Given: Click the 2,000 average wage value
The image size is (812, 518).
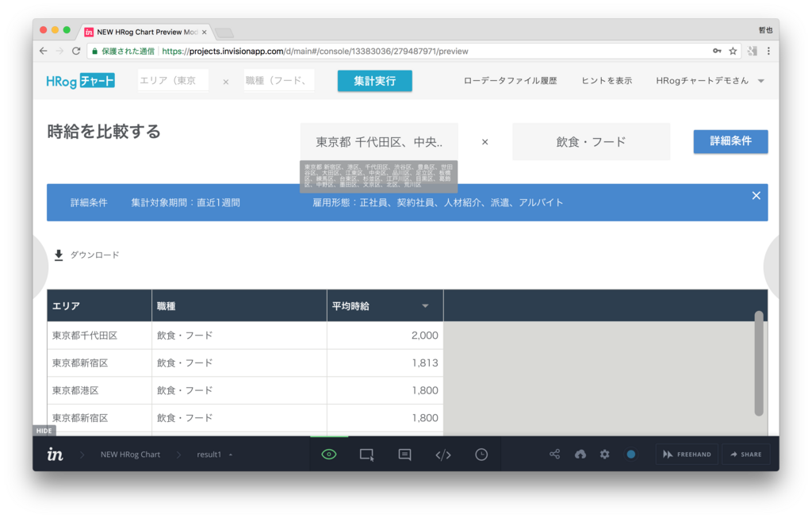Looking at the screenshot, I should tap(425, 336).
